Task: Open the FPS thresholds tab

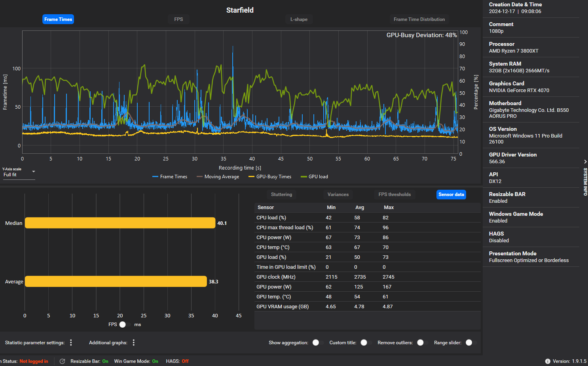Action: [395, 194]
